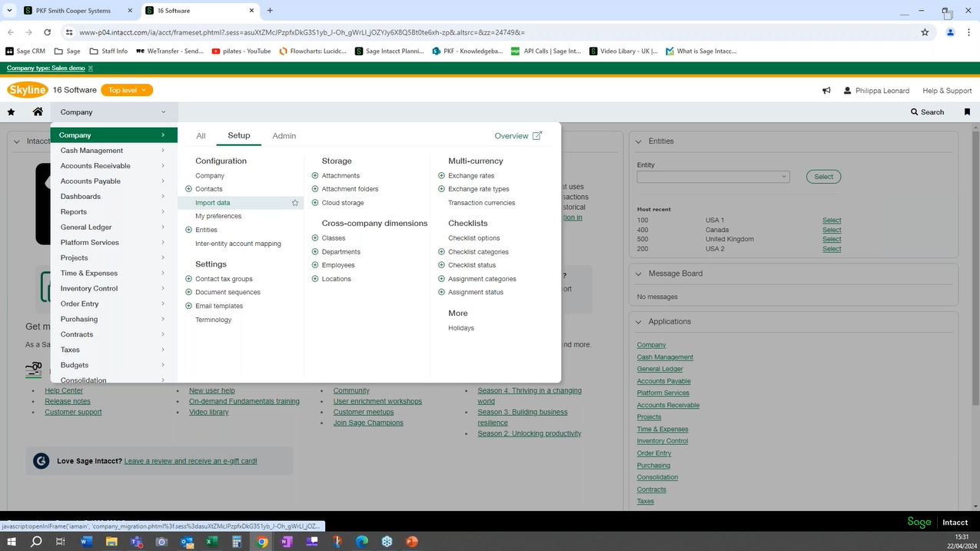Add Import data to favorites with its star
Image resolution: width=980 pixels, height=551 pixels.
click(x=295, y=203)
